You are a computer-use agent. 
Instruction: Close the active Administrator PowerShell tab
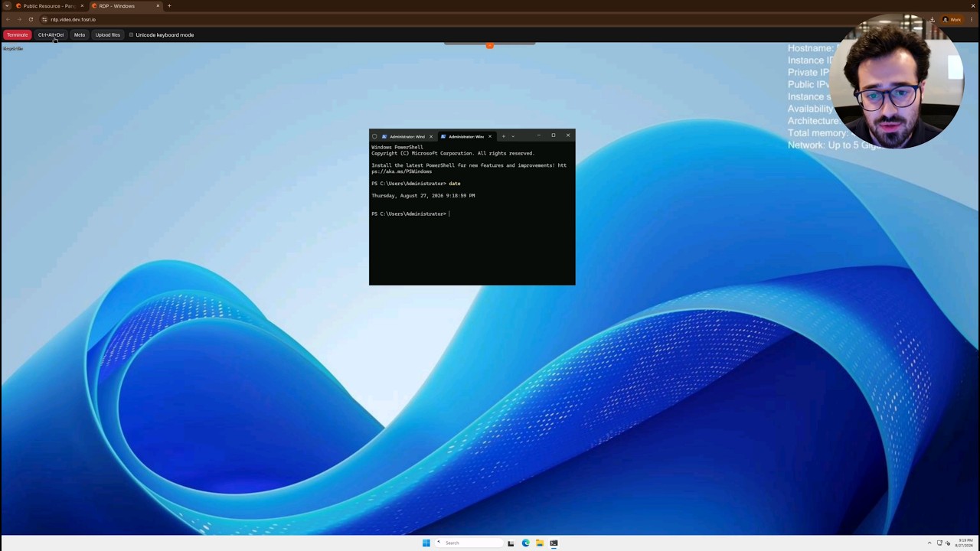[x=490, y=136]
